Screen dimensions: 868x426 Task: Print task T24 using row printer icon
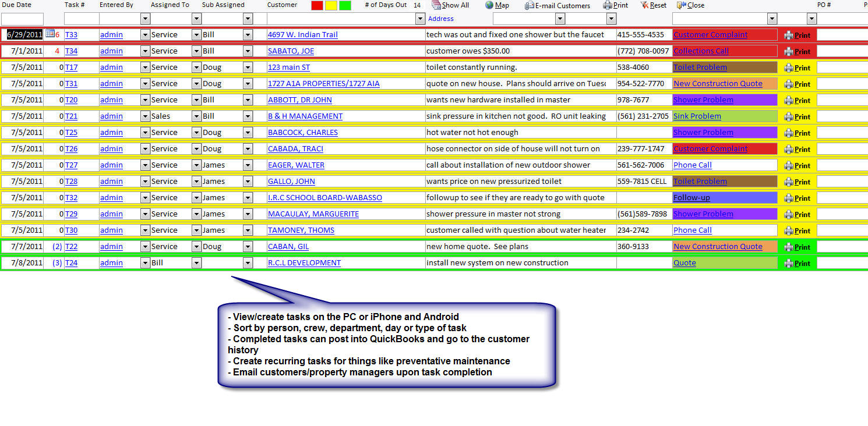(x=789, y=263)
